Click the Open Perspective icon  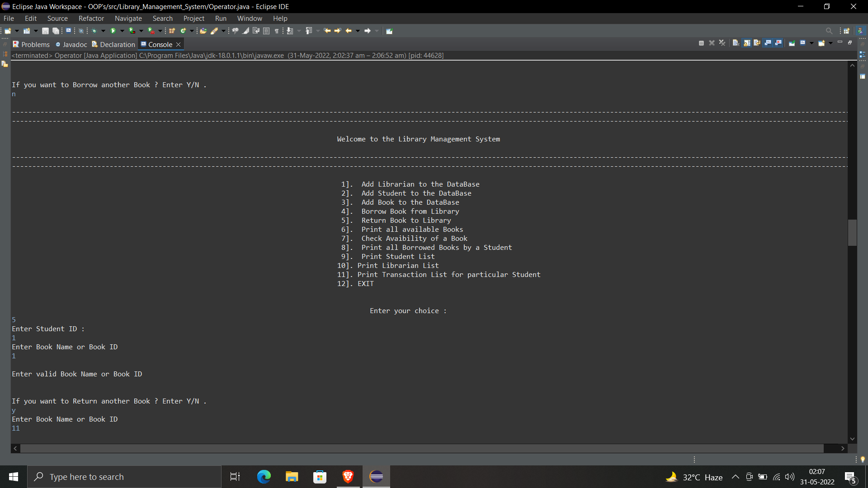coord(847,31)
